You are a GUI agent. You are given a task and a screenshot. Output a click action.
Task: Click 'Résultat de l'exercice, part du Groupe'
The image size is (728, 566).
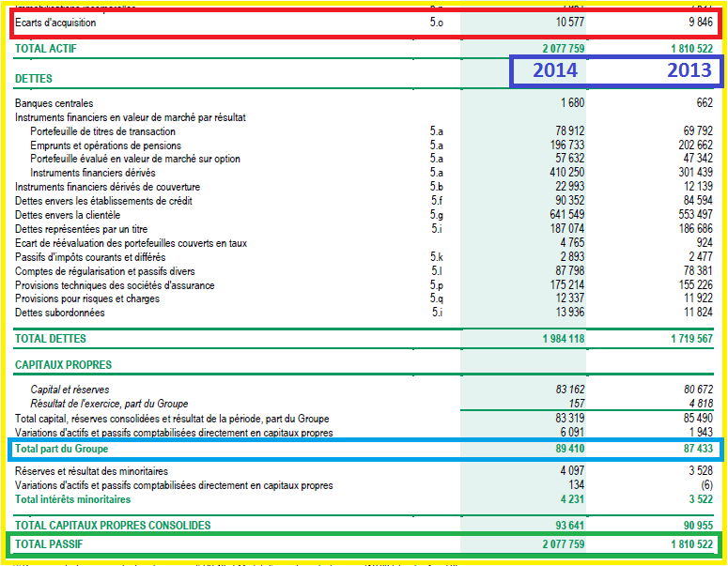coord(110,404)
